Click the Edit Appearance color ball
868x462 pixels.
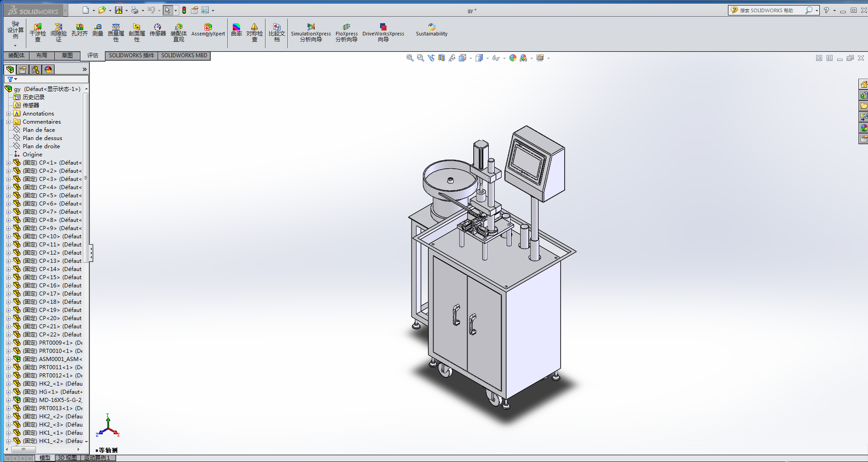pyautogui.click(x=513, y=58)
